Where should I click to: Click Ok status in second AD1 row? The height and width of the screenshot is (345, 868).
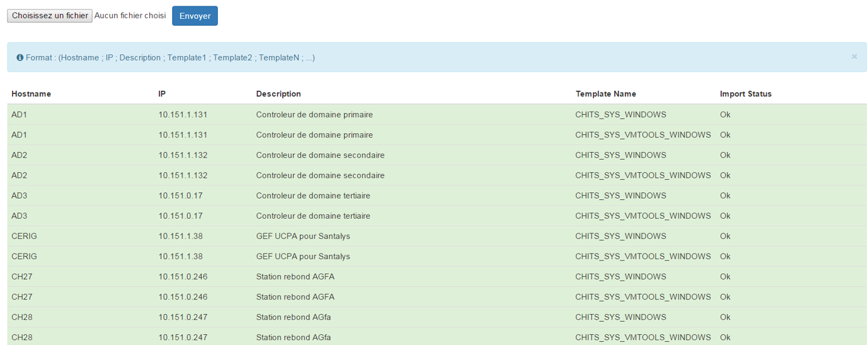pos(725,135)
